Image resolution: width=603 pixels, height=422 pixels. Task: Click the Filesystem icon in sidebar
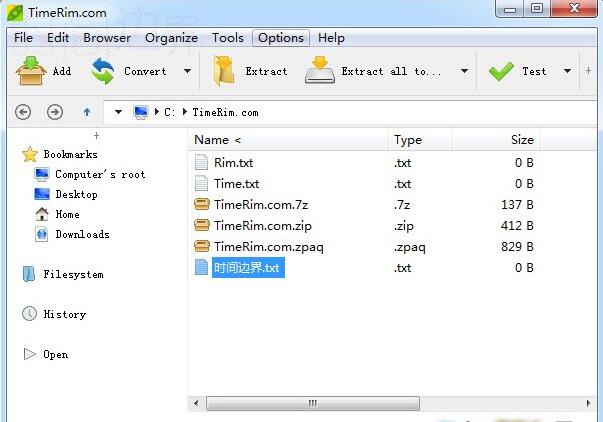(x=29, y=274)
